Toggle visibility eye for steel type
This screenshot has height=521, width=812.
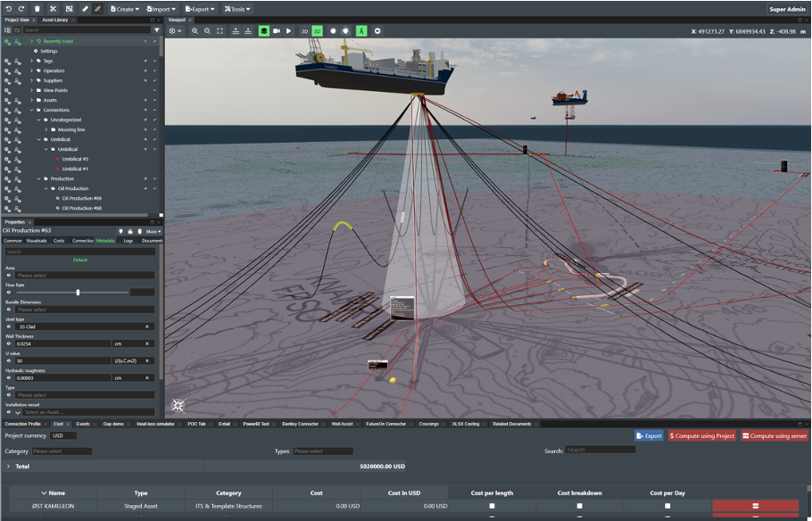(9, 327)
